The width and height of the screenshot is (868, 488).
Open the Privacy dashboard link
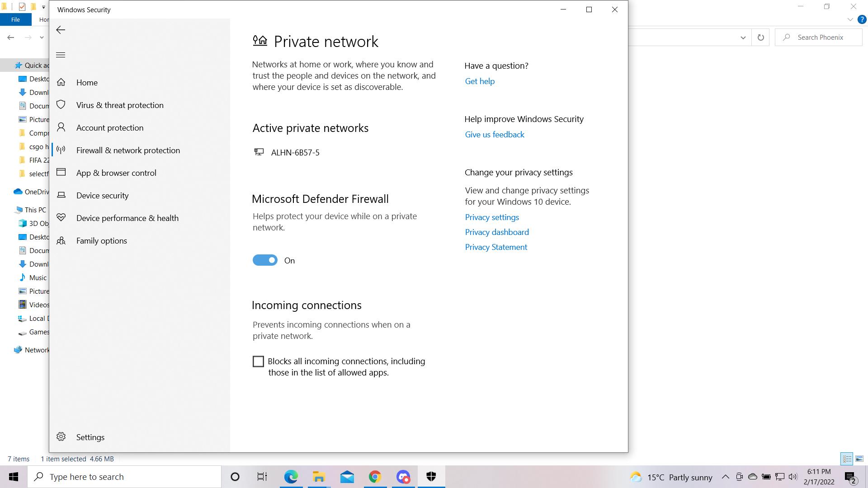(x=496, y=232)
